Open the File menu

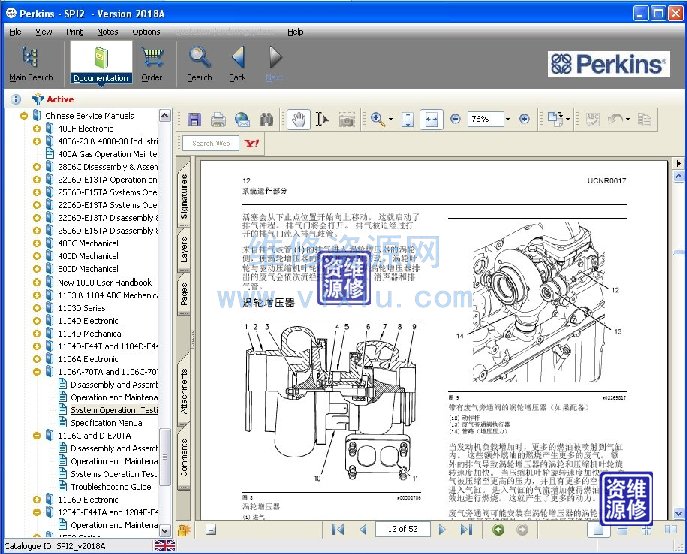point(15,32)
